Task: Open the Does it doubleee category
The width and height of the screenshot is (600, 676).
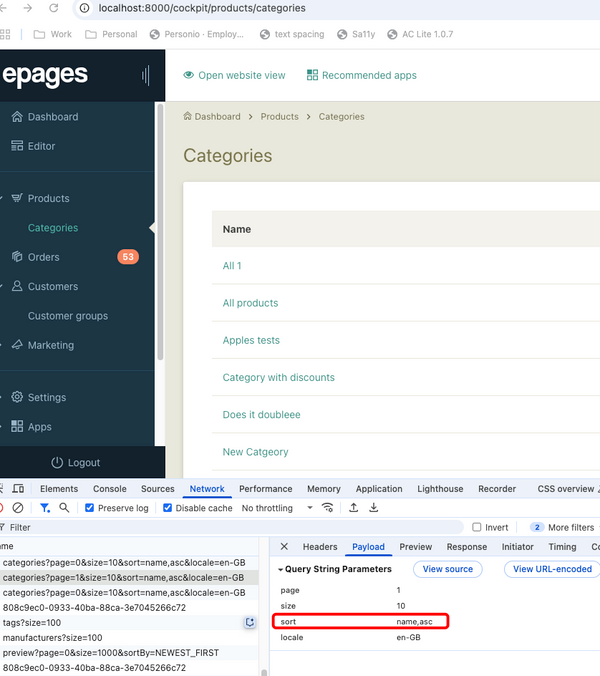Action: point(261,414)
